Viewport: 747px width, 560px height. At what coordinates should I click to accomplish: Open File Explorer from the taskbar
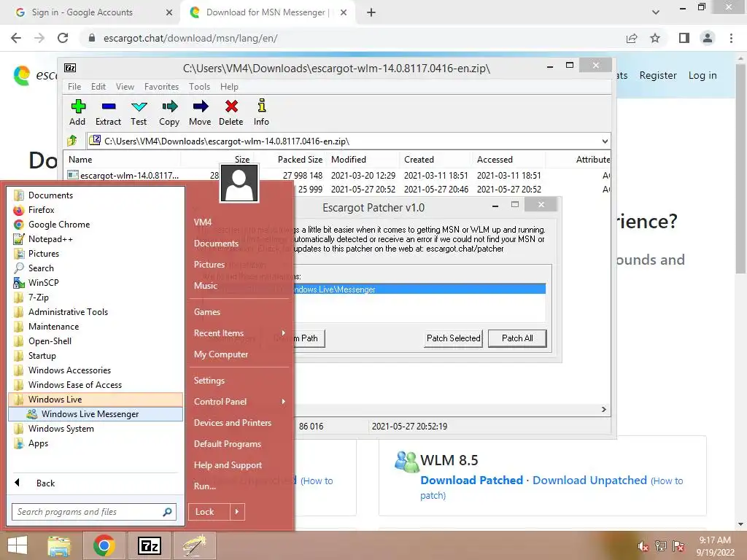[59, 545]
